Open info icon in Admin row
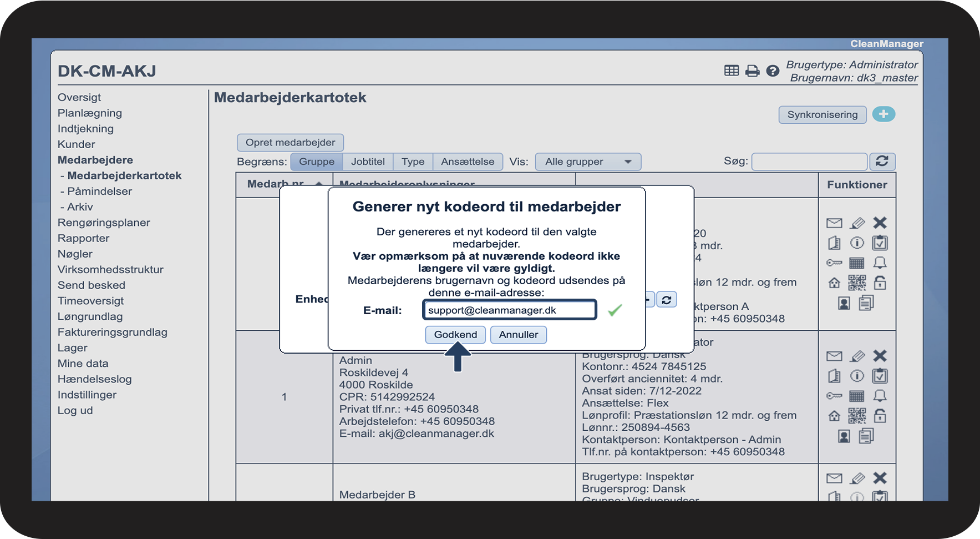The height and width of the screenshot is (539, 980). point(857,376)
